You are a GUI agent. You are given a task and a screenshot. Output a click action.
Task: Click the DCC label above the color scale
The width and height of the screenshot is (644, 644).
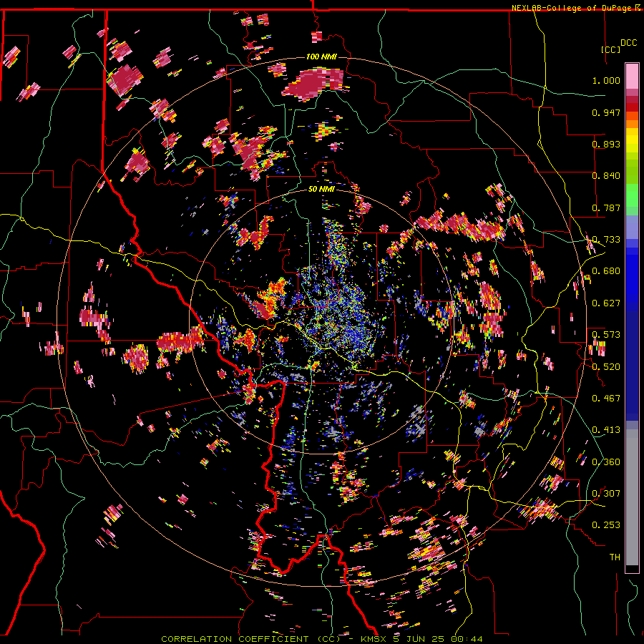pyautogui.click(x=628, y=43)
